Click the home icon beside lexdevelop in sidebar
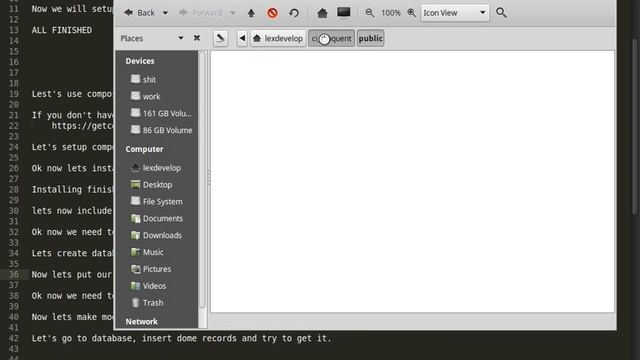The height and width of the screenshot is (360, 640). click(135, 167)
